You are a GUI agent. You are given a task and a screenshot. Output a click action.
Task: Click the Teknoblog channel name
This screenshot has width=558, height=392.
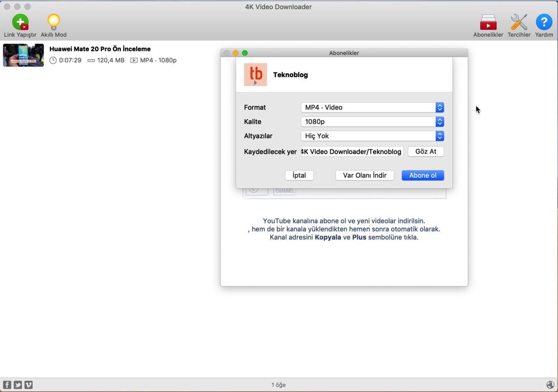point(291,75)
